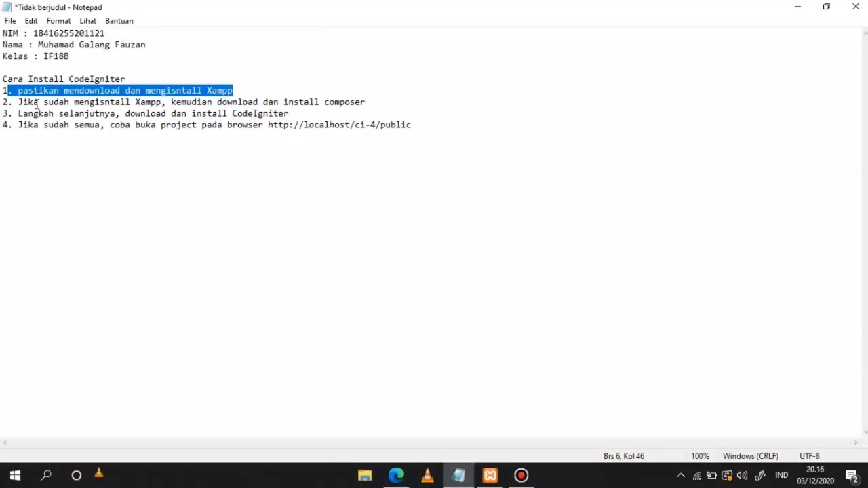Open VLC media player in taskbar center
Image resolution: width=868 pixels, height=488 pixels.
(x=427, y=475)
